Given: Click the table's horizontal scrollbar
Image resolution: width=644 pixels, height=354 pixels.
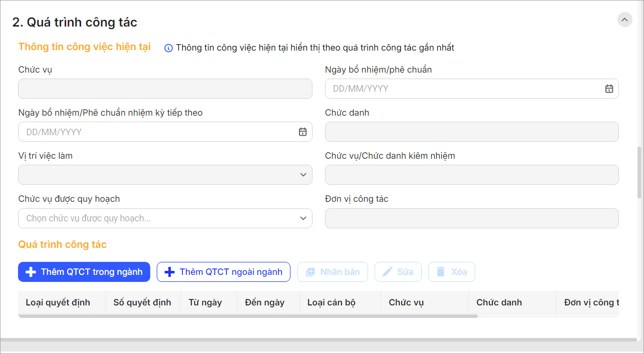Looking at the screenshot, I should [248, 316].
